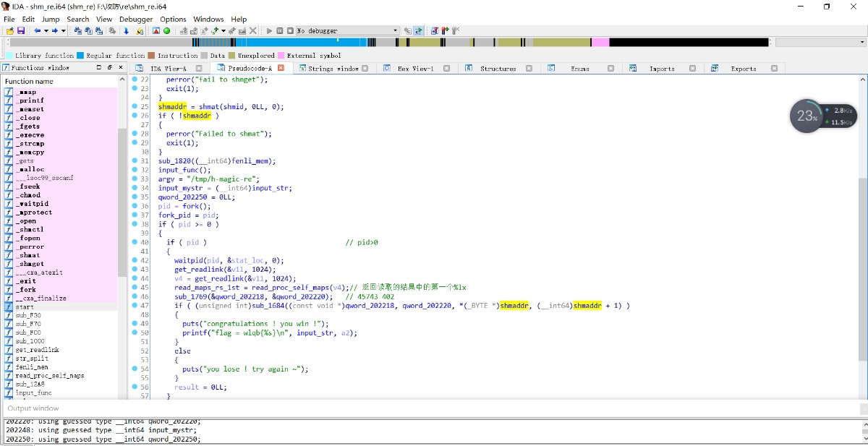This screenshot has height=446, width=868.
Task: Open the Edit menu
Action: [x=28, y=19]
